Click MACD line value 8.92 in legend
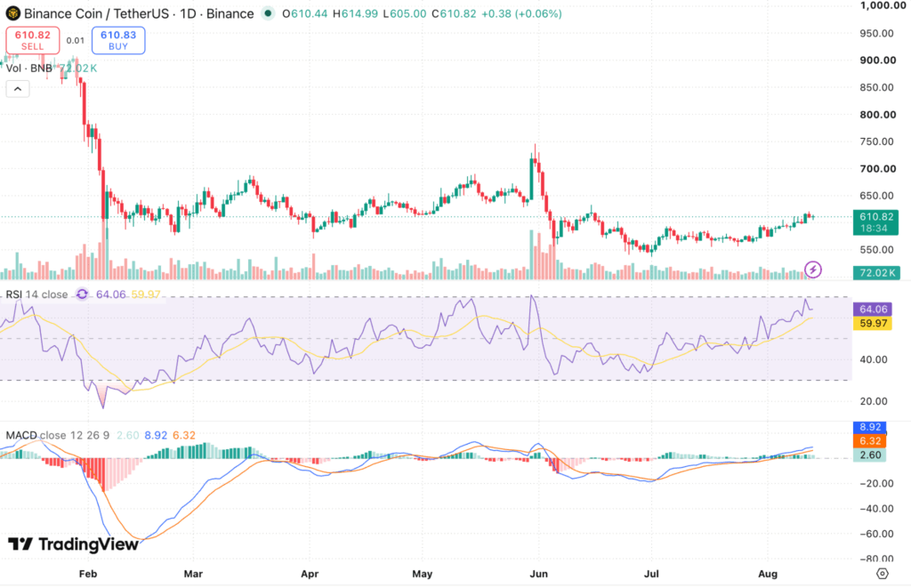The image size is (911, 588). click(x=156, y=435)
